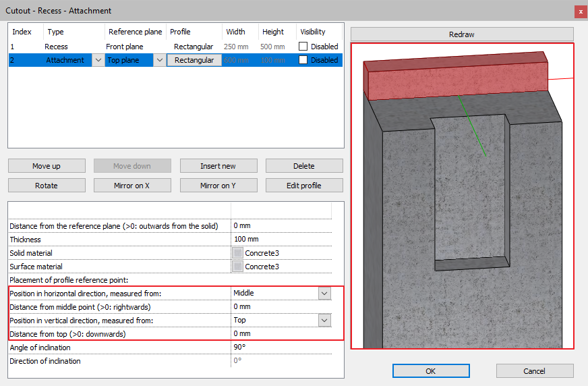
Task: Open horizontal position Middle dropdown
Action: click(x=324, y=293)
